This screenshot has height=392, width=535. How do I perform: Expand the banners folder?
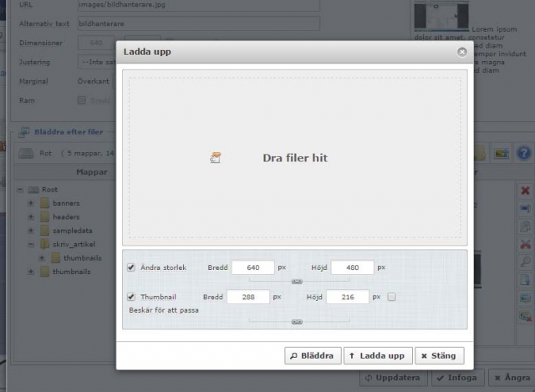click(x=31, y=203)
